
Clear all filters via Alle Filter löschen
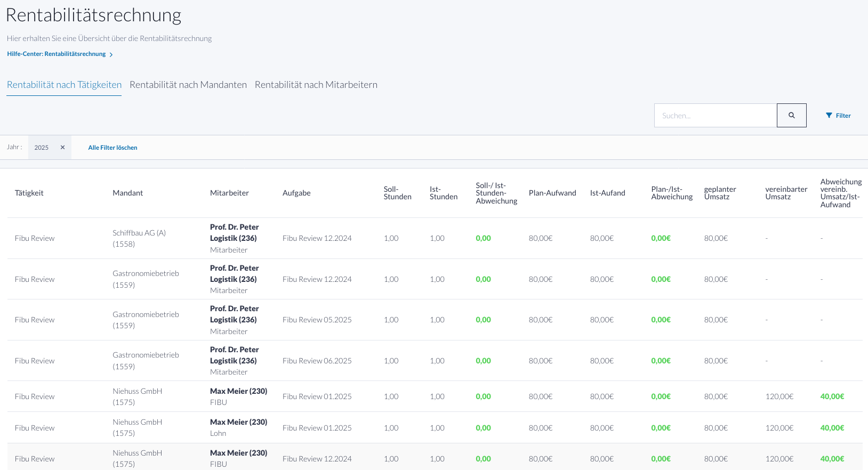pos(112,148)
